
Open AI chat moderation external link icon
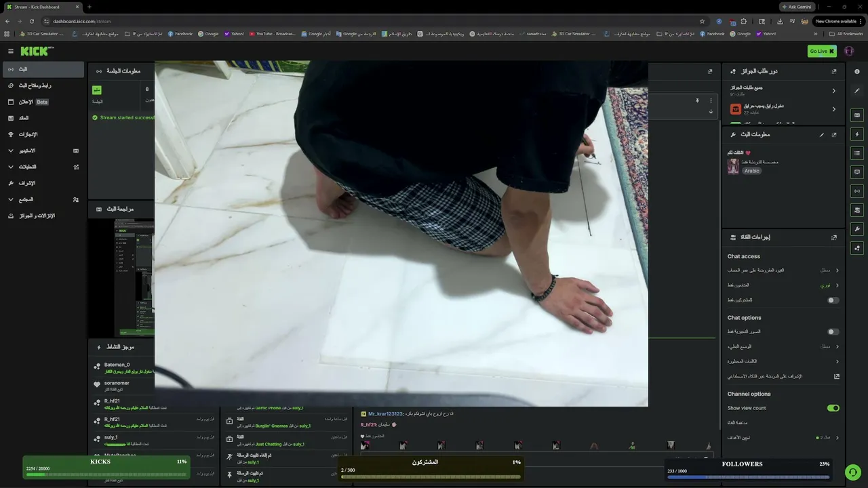pos(836,376)
